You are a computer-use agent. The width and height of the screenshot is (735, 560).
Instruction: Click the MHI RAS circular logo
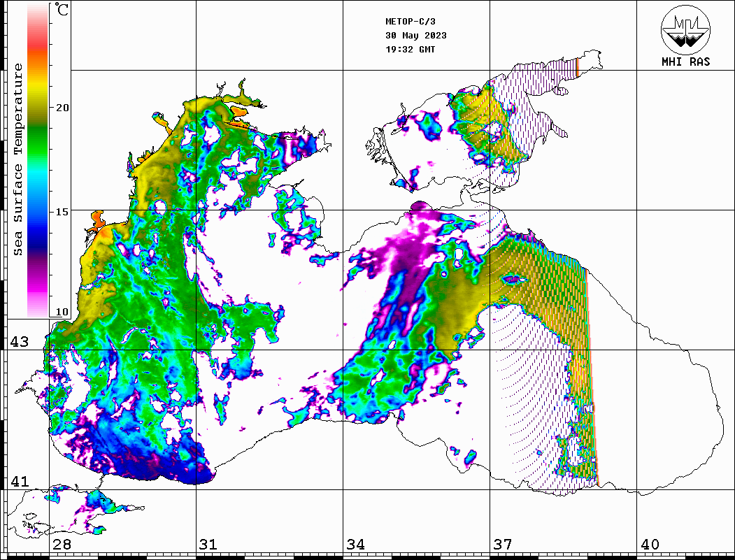coord(685,29)
